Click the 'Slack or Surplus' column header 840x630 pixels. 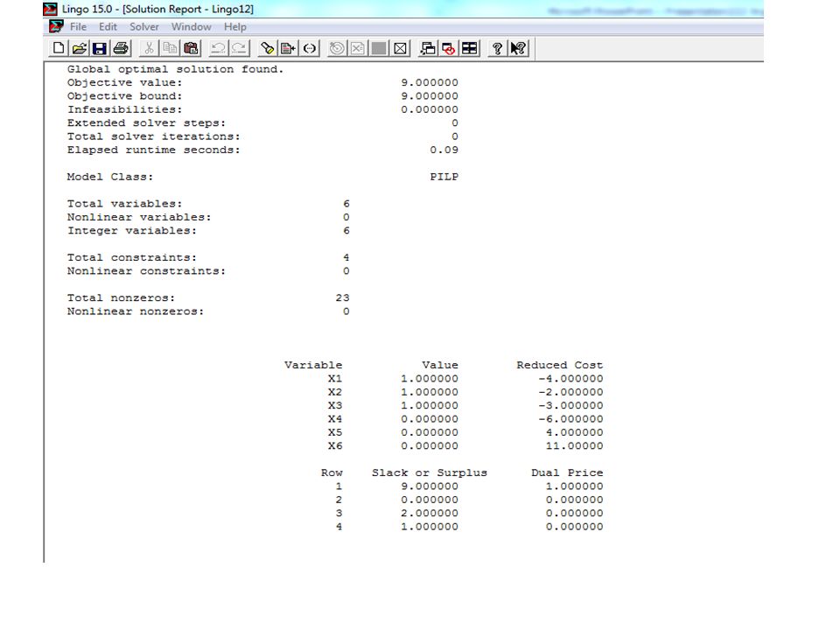pos(429,473)
